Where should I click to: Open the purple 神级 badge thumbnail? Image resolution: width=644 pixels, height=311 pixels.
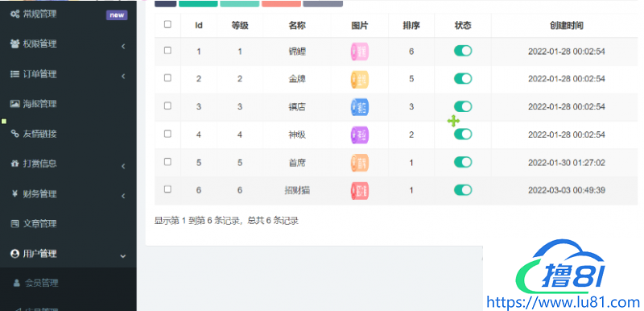click(360, 135)
